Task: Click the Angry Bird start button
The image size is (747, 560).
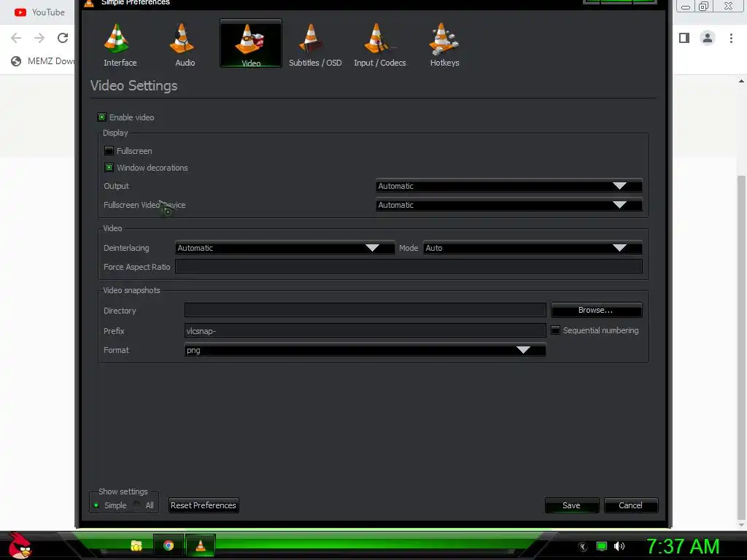Action: click(x=20, y=545)
